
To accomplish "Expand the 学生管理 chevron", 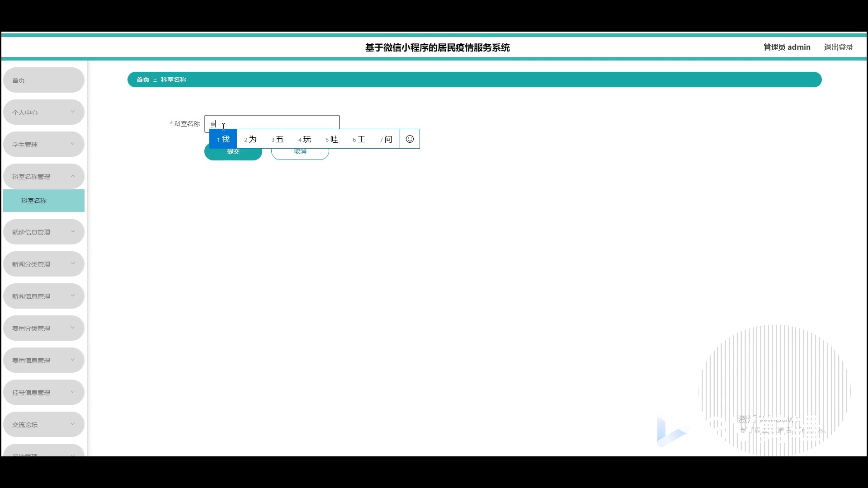I will pos(73,144).
